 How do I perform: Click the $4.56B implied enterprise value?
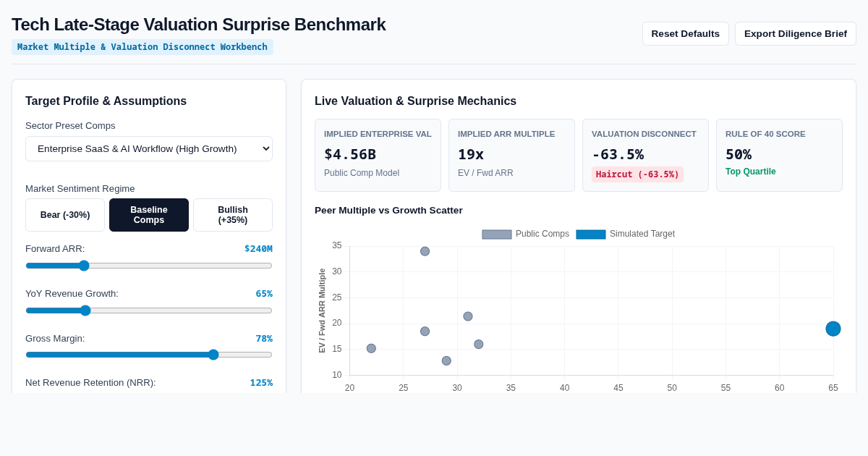tap(350, 154)
